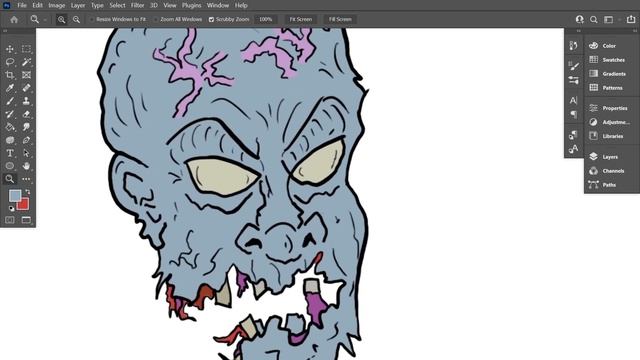Open the Help menu
640x360 pixels.
[x=241, y=5]
